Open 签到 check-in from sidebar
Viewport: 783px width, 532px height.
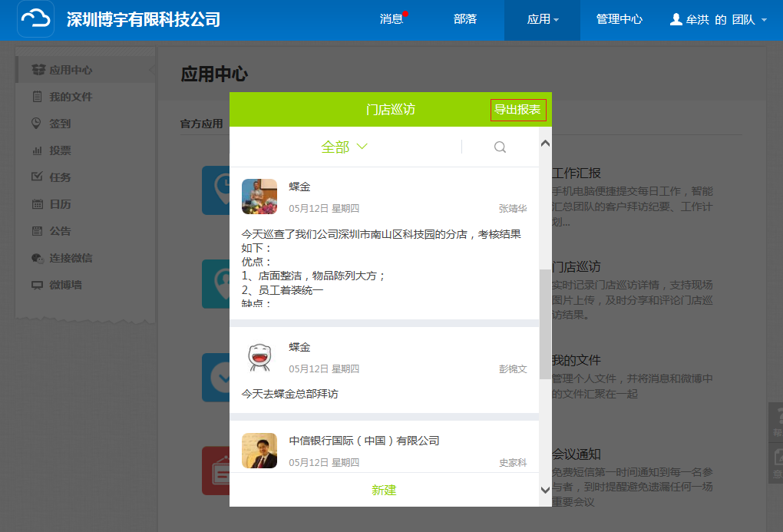point(59,124)
